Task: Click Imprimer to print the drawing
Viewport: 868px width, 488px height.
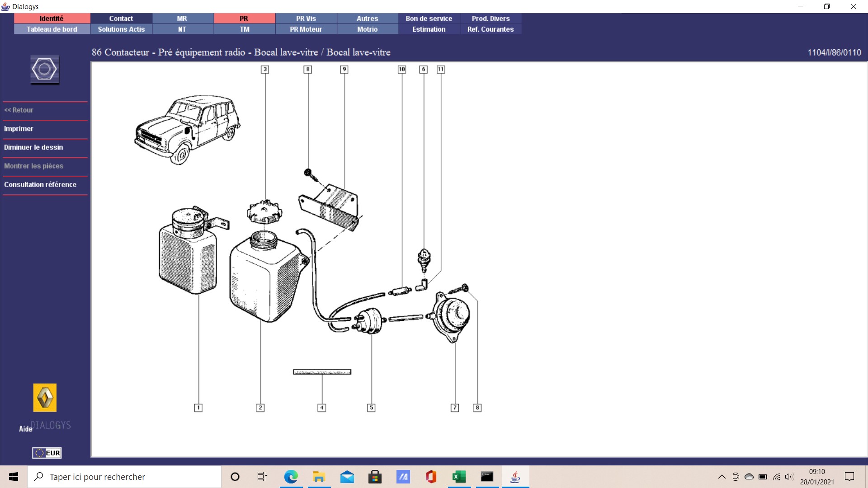Action: pyautogui.click(x=19, y=129)
